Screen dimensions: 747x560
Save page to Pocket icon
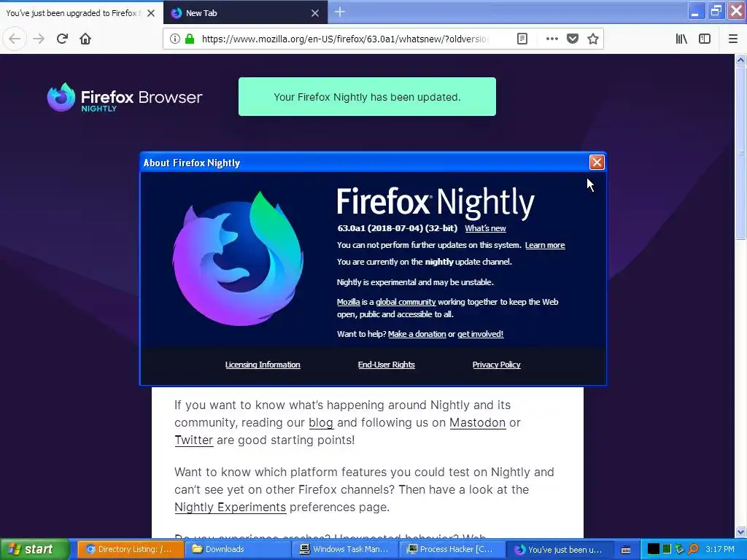573,39
